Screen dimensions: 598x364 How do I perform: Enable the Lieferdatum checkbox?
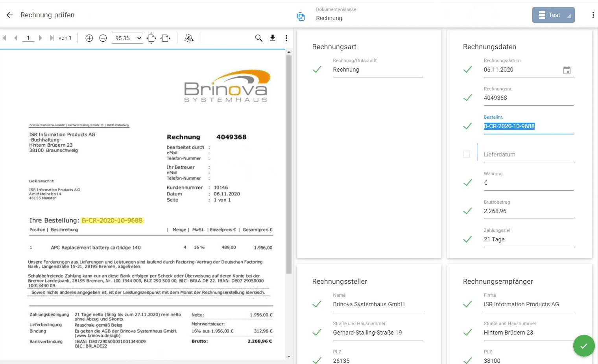tap(467, 154)
